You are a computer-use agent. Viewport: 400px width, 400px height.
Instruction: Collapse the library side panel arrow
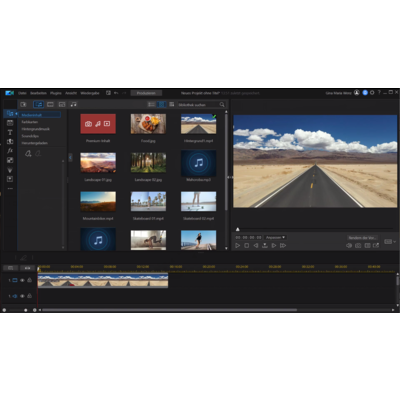point(70,157)
